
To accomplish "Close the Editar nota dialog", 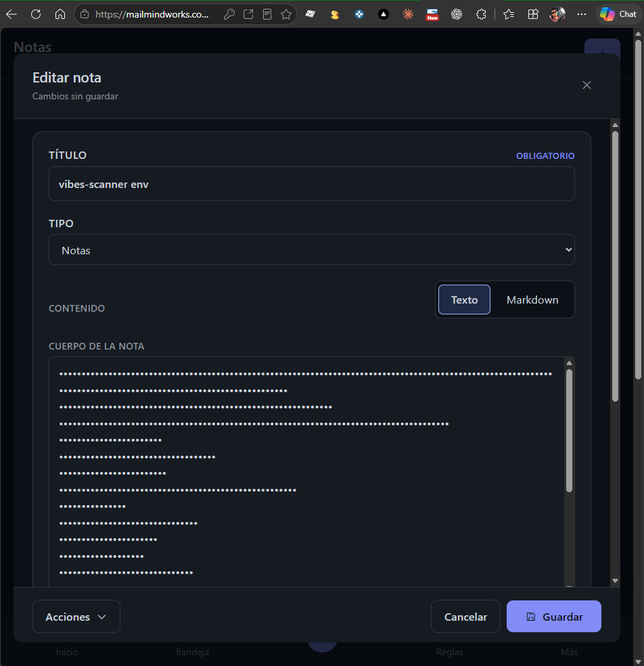I will pyautogui.click(x=586, y=85).
